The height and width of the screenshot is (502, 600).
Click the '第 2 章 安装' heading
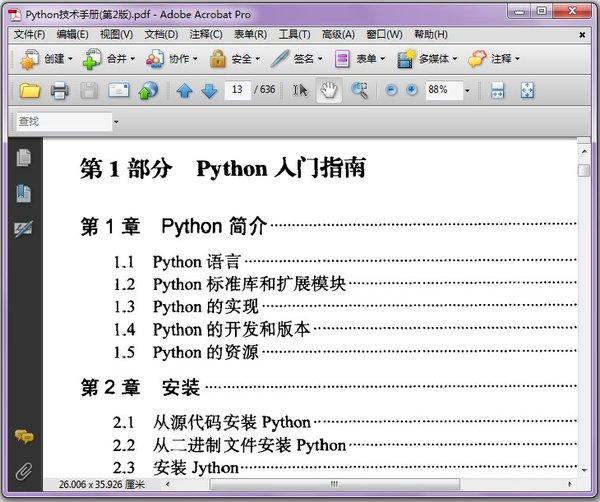tap(140, 387)
